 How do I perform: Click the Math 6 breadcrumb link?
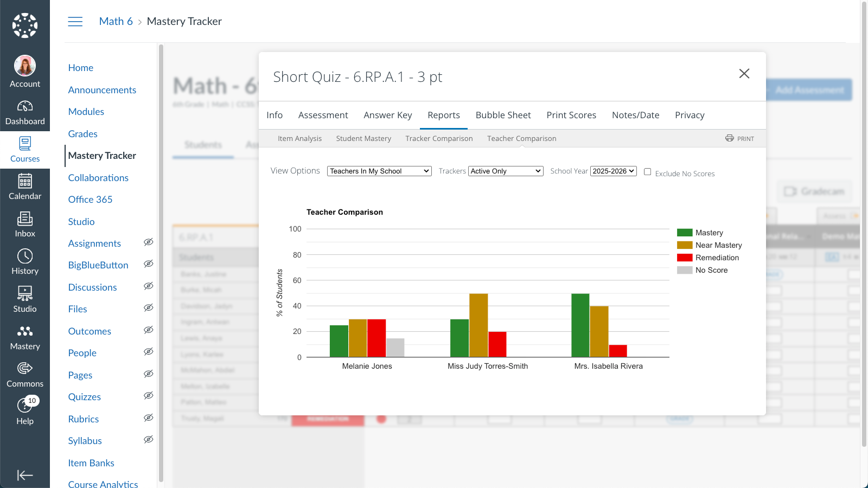[116, 21]
